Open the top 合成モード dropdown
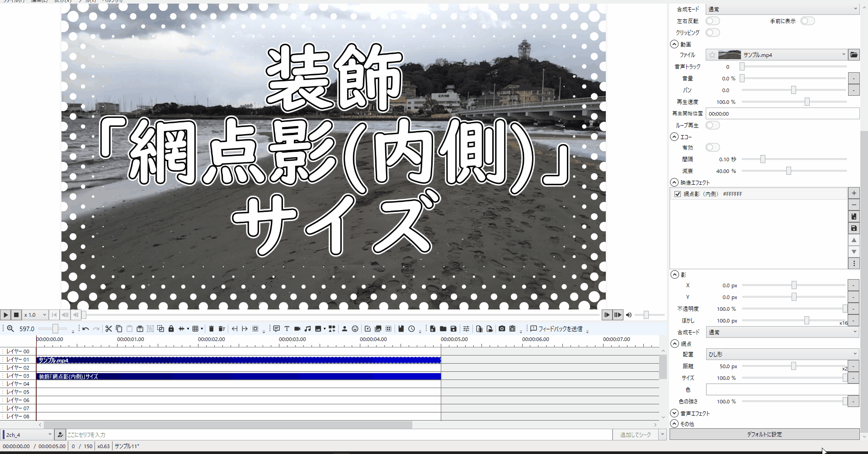Viewport: 868px width, 454px height. point(782,9)
